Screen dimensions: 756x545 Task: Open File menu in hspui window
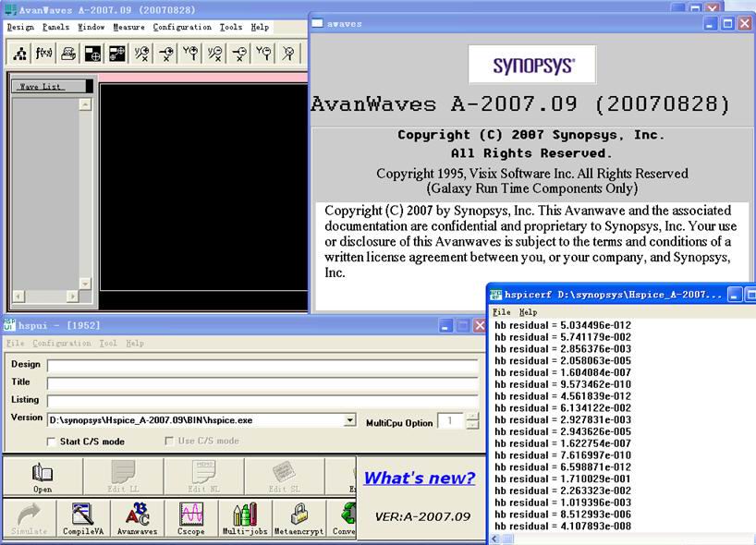click(15, 343)
